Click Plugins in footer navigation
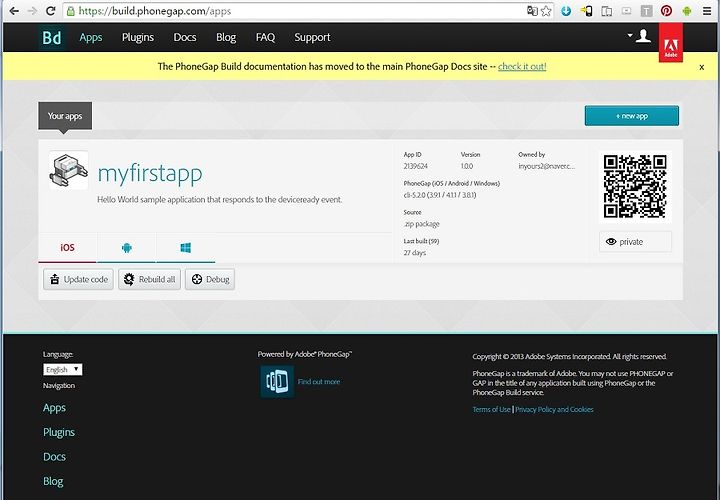This screenshot has width=720, height=500. click(59, 432)
